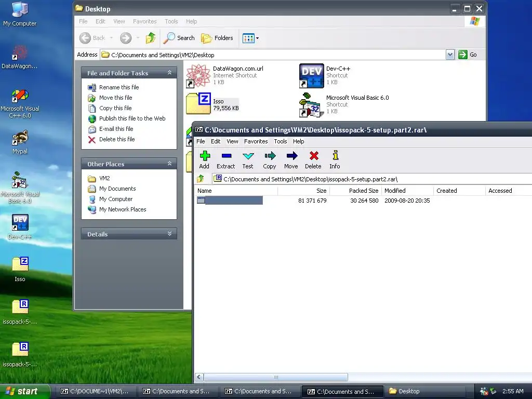Click Move this file link
532x399 pixels.
tap(116, 98)
